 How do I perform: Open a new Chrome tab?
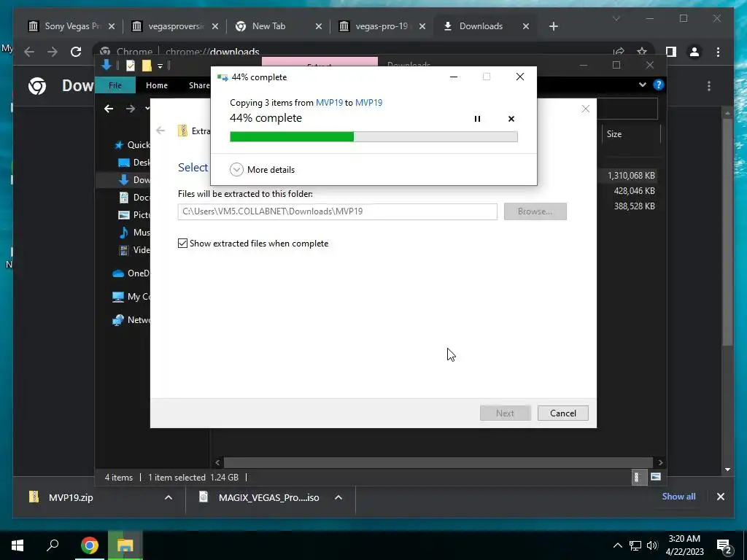[x=553, y=27]
